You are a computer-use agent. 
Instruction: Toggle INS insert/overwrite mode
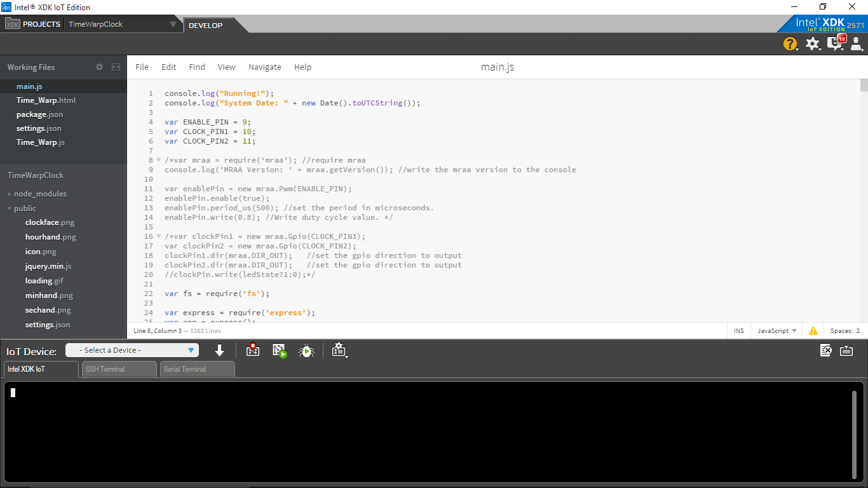click(x=739, y=331)
